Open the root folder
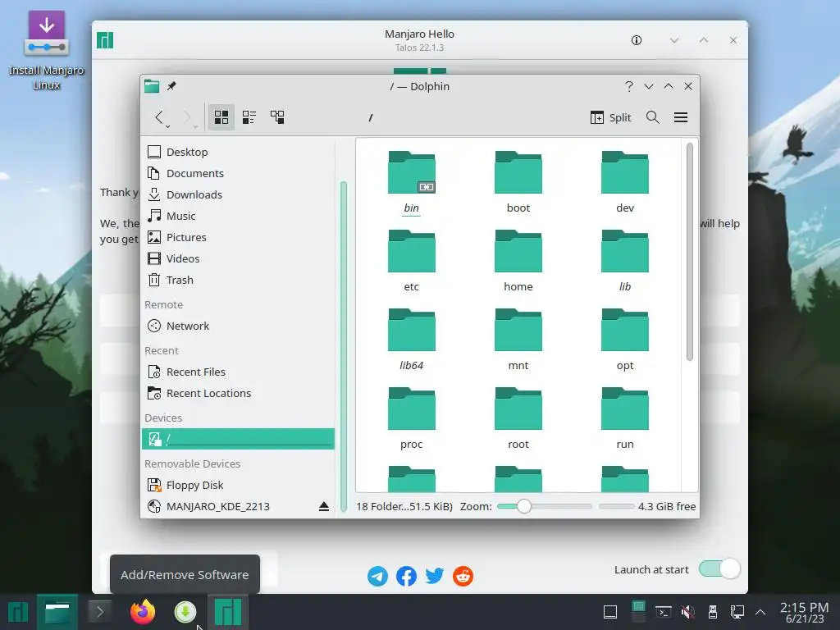The image size is (840, 630). [x=518, y=418]
